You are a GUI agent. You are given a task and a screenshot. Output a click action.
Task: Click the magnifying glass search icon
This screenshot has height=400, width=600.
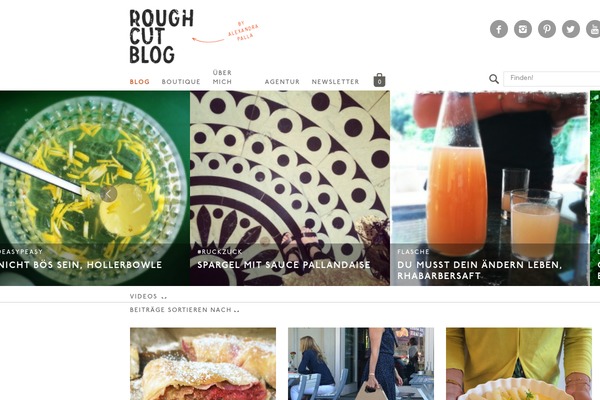(494, 79)
